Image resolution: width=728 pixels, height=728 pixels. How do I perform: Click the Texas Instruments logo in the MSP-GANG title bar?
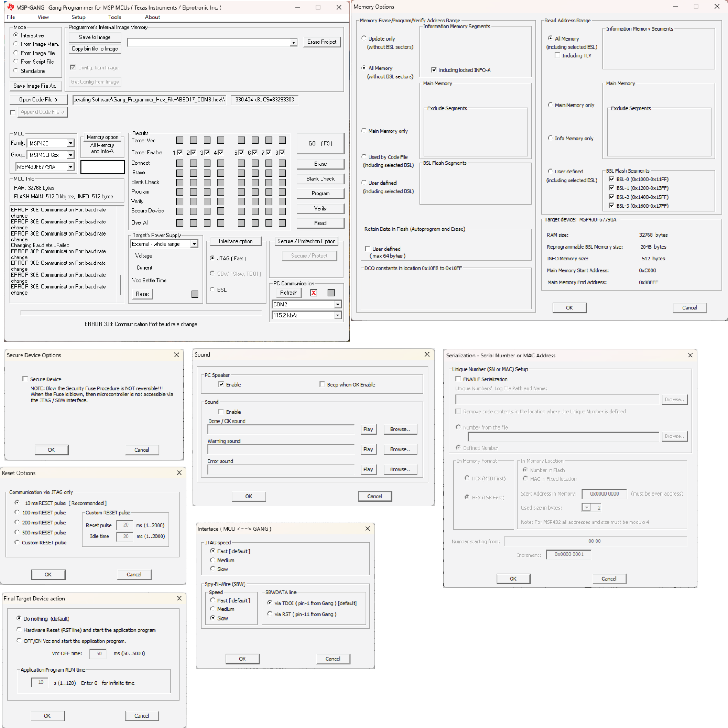tap(10, 7)
